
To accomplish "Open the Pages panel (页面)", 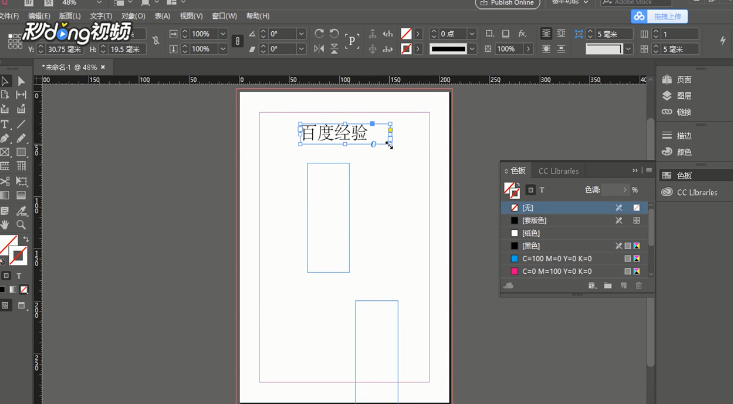I will coord(677,80).
